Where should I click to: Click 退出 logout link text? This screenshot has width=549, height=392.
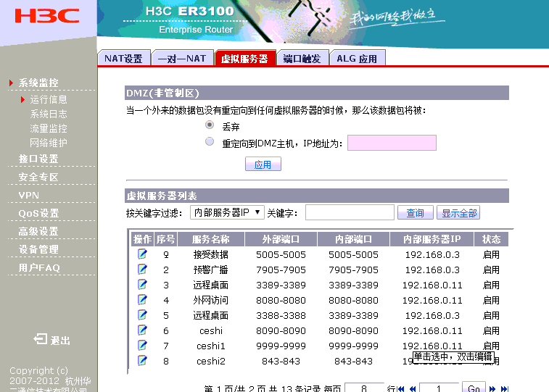pyautogui.click(x=60, y=341)
